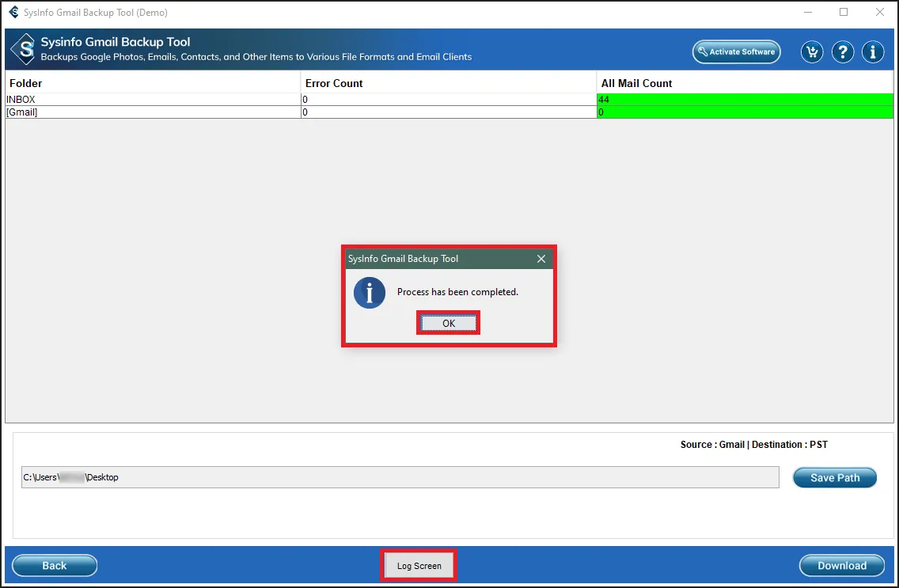
Task: Click INBOX mail count cell 44
Action: (745, 100)
